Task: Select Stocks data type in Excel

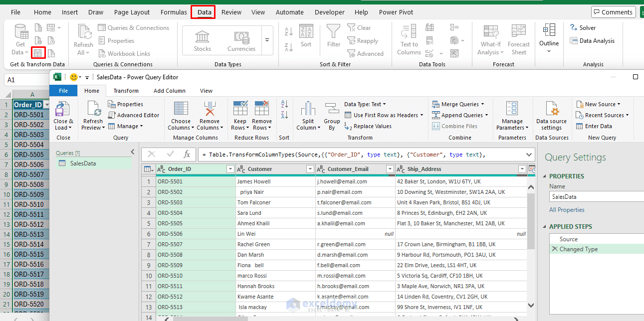Action: coord(202,40)
